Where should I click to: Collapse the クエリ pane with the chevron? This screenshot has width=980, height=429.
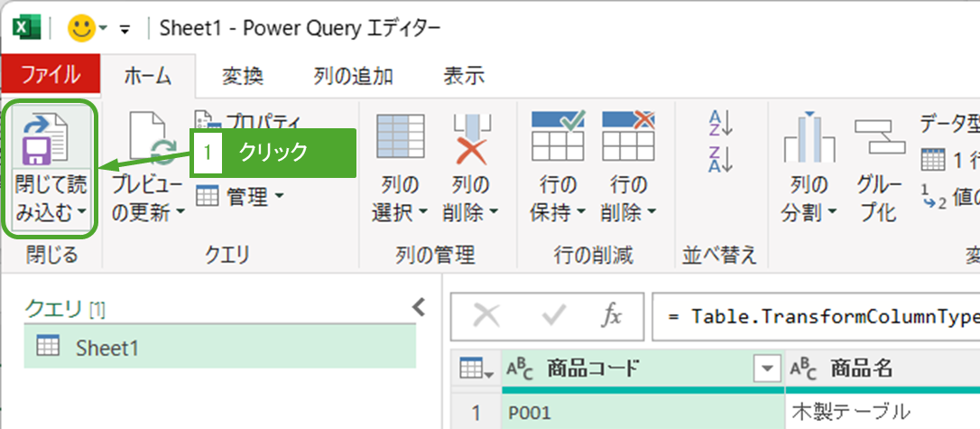[x=418, y=308]
